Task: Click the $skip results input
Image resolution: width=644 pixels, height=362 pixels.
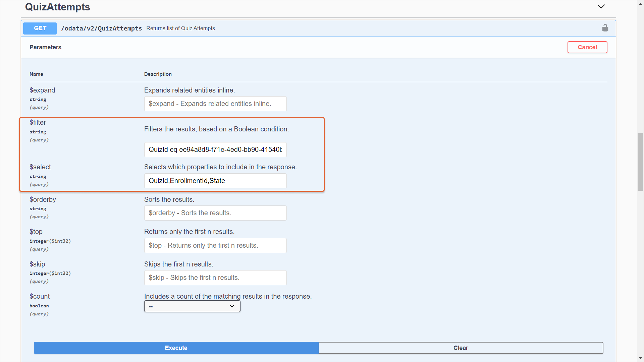Action: (215, 278)
